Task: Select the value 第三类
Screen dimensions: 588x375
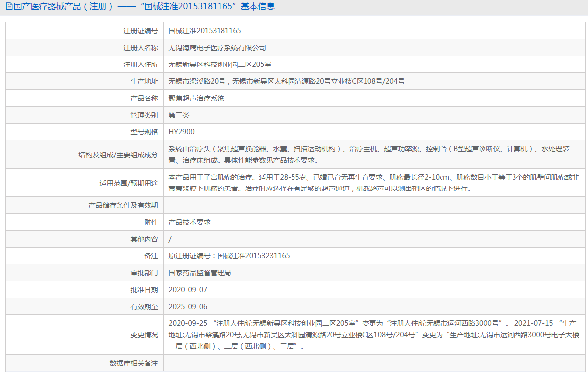Action: pos(179,115)
